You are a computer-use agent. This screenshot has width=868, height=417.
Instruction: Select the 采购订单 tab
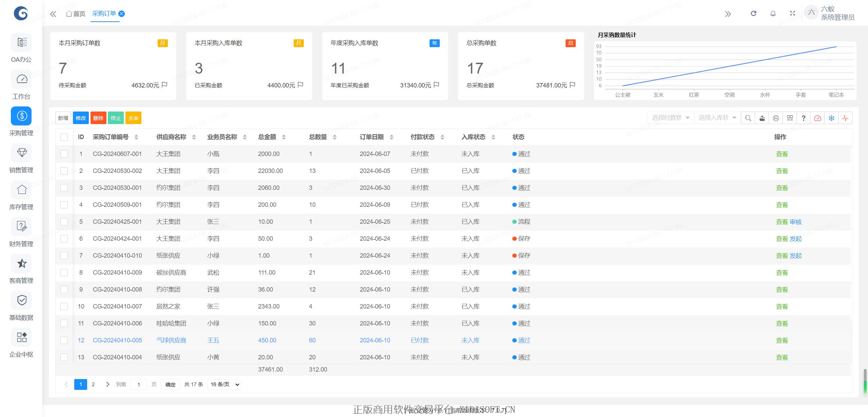(x=104, y=14)
